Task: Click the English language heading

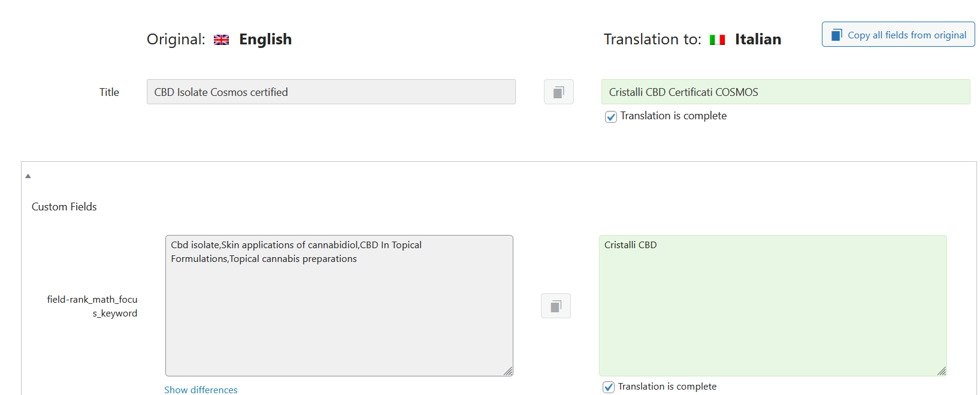Action: click(x=265, y=40)
